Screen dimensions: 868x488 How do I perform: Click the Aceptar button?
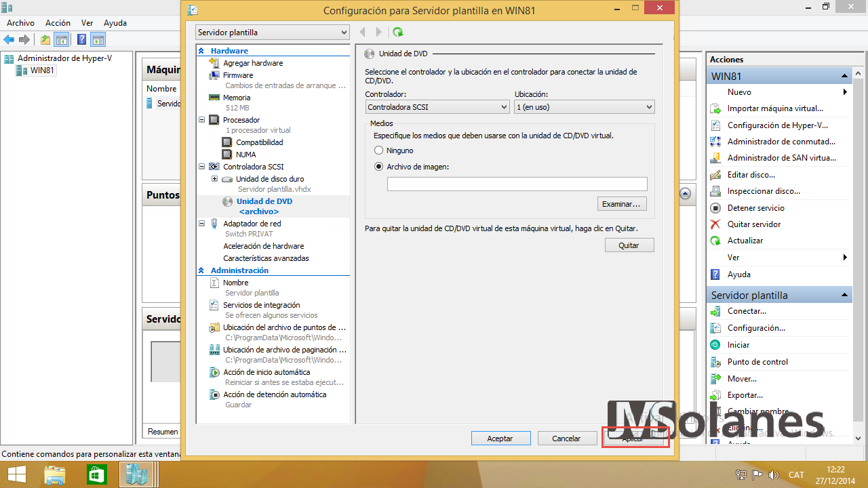[500, 439]
